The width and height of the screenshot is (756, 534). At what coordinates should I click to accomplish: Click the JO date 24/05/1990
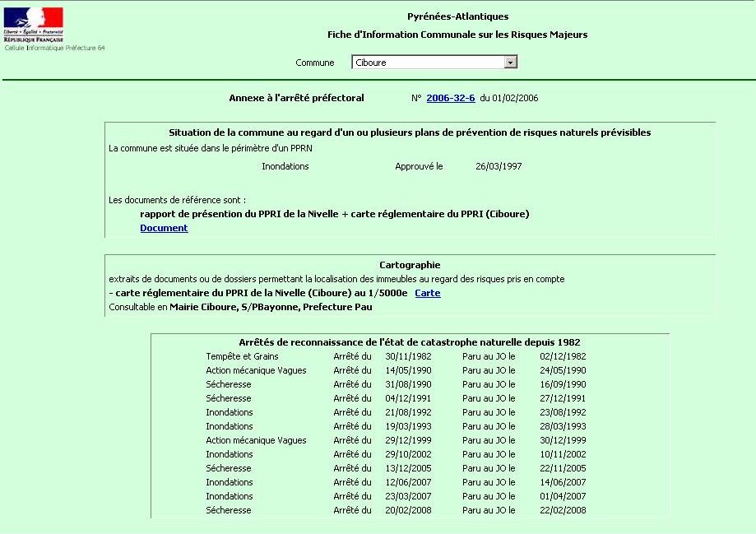[563, 370]
